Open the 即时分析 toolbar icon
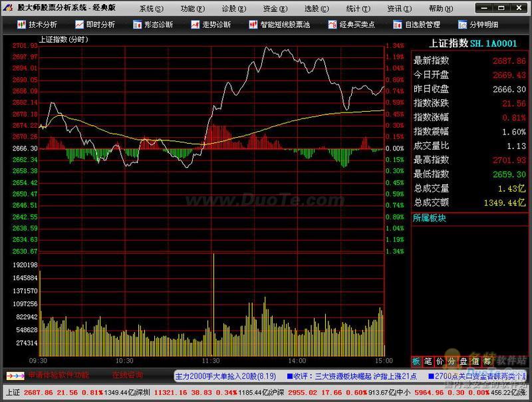The image size is (532, 402). (79, 25)
